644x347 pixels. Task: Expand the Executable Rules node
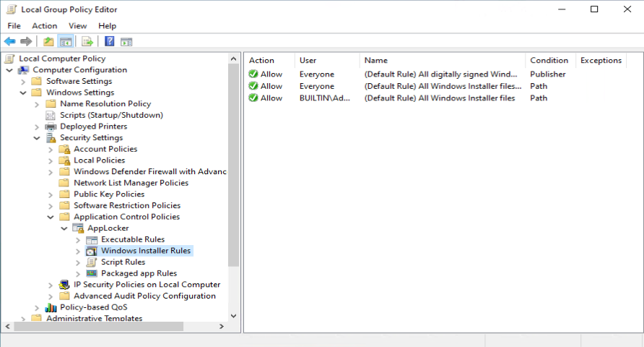coord(78,240)
